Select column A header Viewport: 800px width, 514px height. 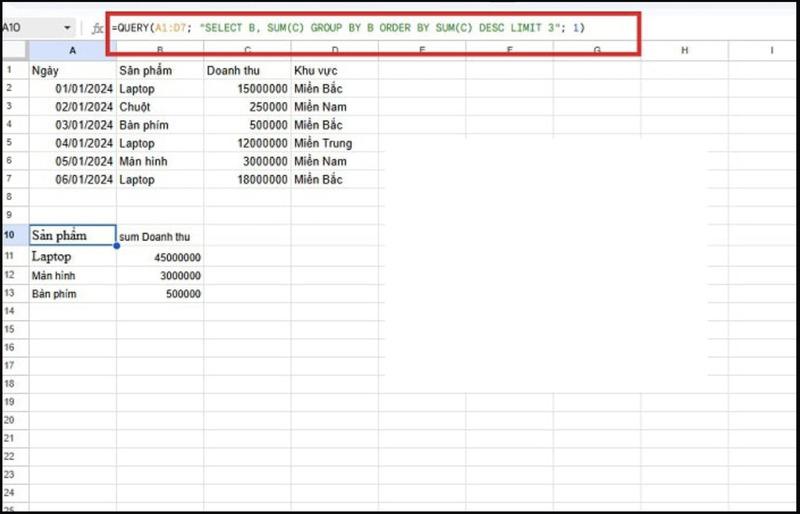click(72, 50)
